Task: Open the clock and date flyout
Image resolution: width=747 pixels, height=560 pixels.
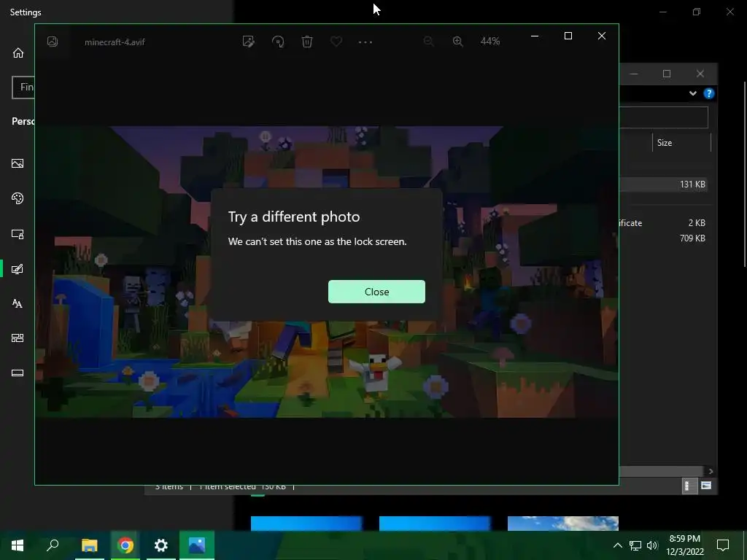Action: (685, 545)
